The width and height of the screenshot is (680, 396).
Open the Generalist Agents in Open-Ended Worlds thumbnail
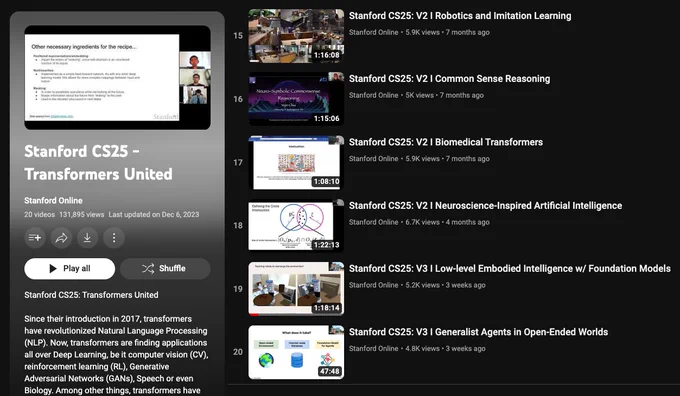click(296, 352)
